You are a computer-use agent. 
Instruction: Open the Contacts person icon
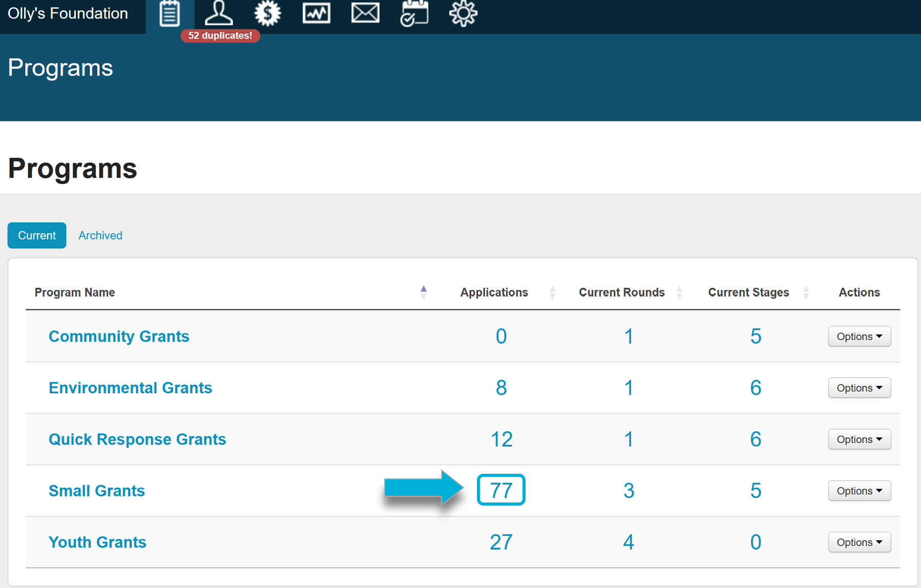[219, 14]
